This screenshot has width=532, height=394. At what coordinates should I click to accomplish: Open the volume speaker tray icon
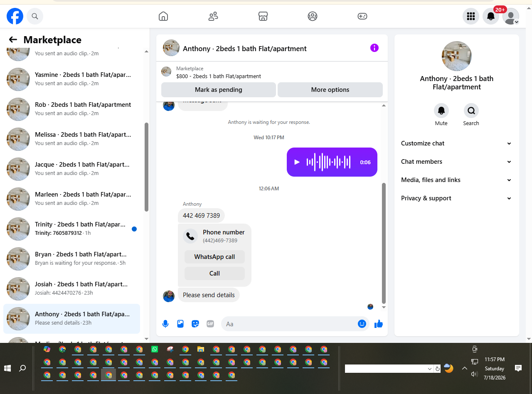(474, 374)
